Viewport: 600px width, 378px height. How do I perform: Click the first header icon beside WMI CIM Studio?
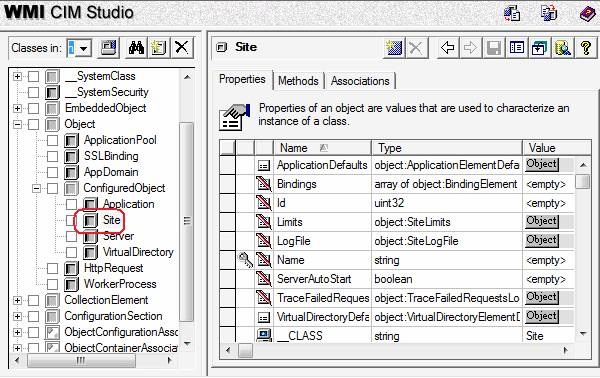(x=512, y=14)
